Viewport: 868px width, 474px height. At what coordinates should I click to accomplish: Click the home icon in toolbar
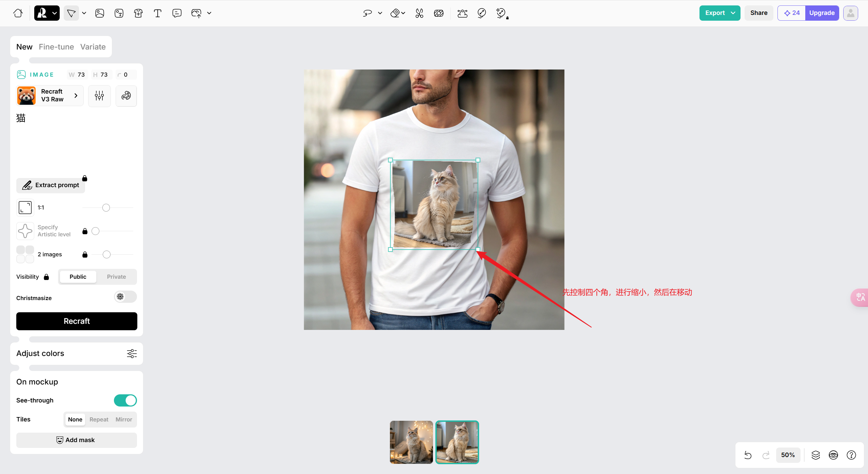click(x=18, y=13)
